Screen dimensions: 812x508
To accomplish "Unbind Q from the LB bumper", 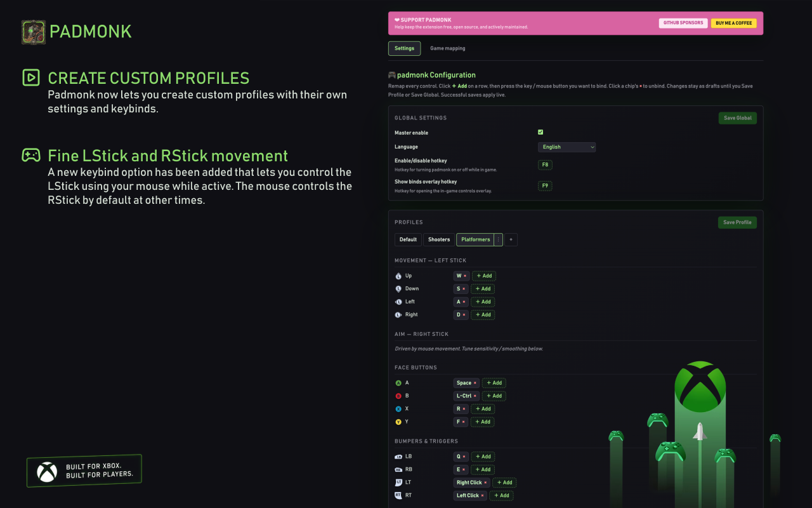I will [464, 457].
